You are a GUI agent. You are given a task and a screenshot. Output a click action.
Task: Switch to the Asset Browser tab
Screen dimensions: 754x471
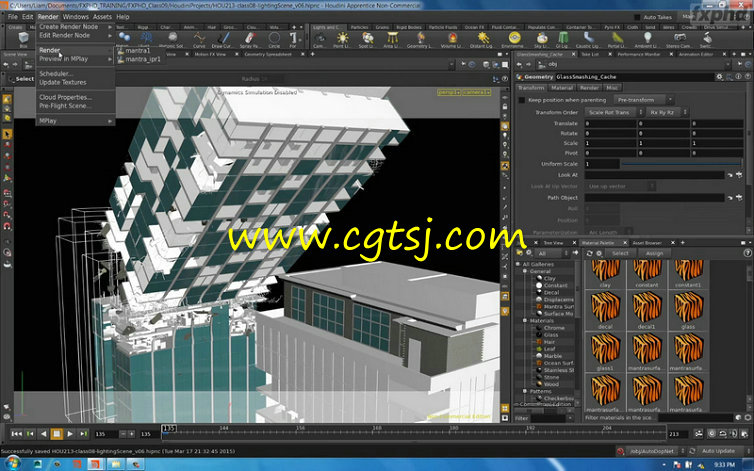pos(647,242)
